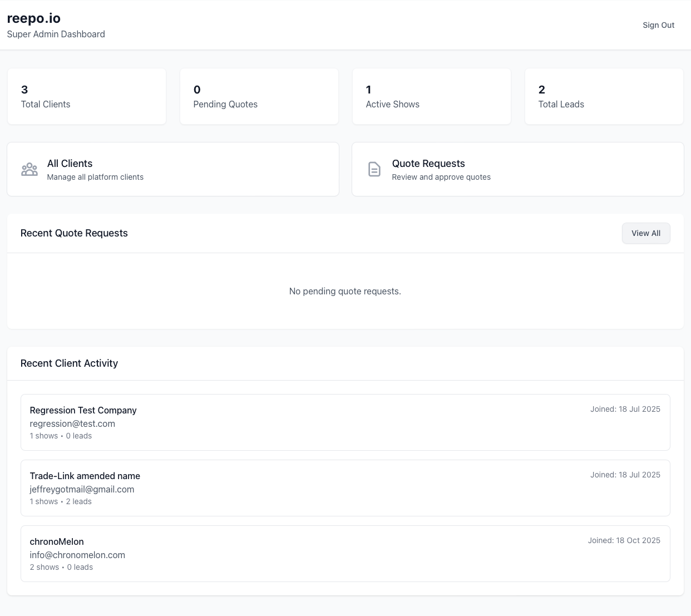Select the Total Clients stat card
This screenshot has width=691, height=616.
[87, 96]
